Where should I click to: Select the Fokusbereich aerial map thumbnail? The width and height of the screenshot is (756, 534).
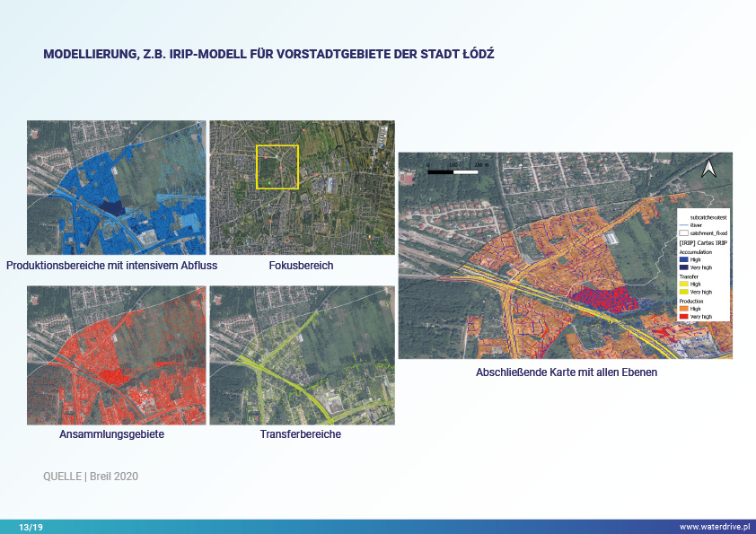click(x=302, y=188)
